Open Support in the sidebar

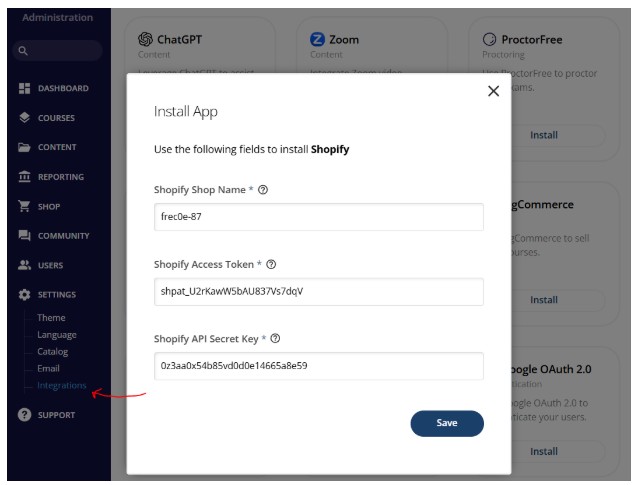56,415
